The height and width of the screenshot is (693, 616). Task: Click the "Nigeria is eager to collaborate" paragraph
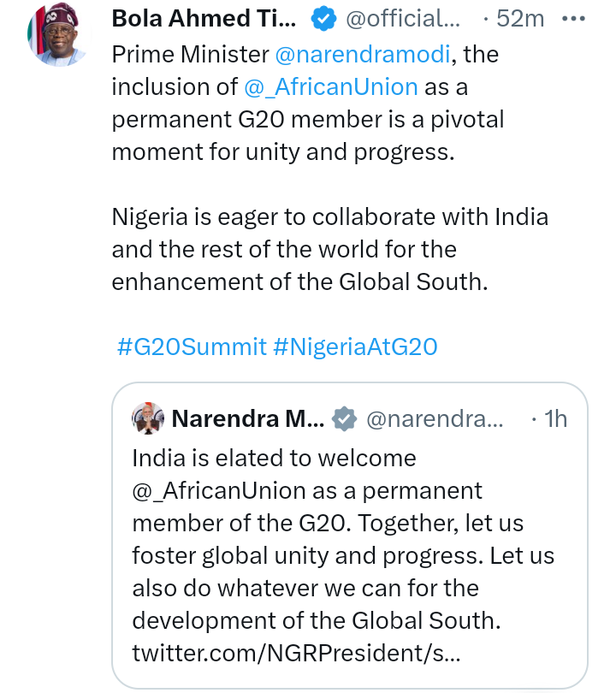pos(329,249)
